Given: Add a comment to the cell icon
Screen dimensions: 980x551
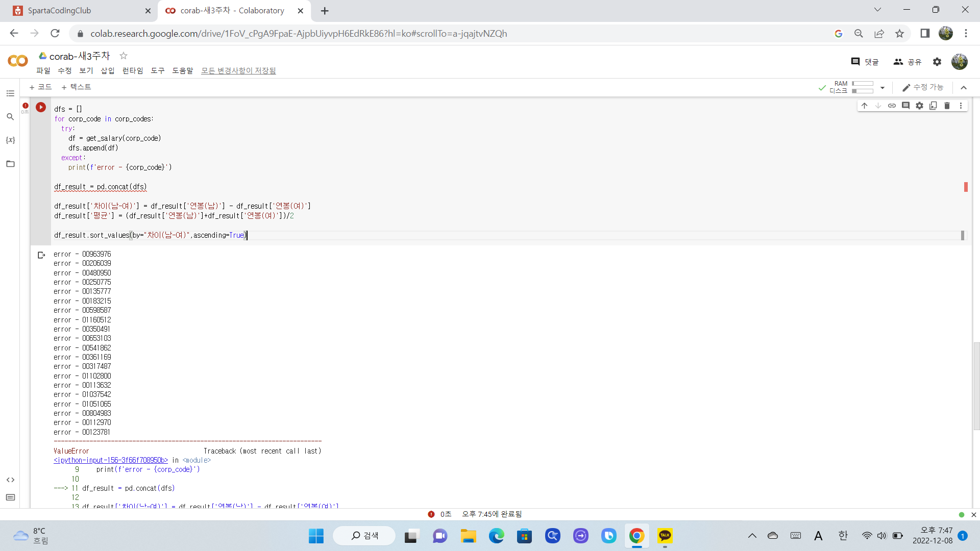Looking at the screenshot, I should 905,106.
